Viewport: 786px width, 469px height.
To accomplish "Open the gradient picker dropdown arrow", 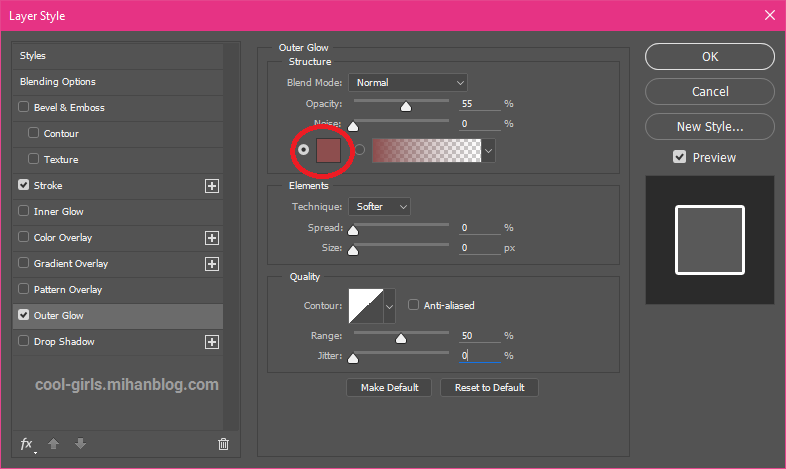I will 488,150.
